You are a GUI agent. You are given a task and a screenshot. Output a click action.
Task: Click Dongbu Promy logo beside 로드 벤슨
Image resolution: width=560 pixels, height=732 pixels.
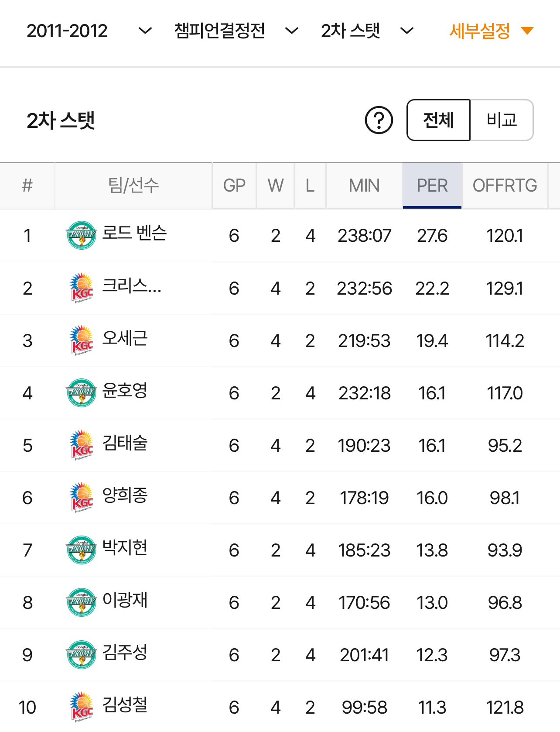point(81,235)
